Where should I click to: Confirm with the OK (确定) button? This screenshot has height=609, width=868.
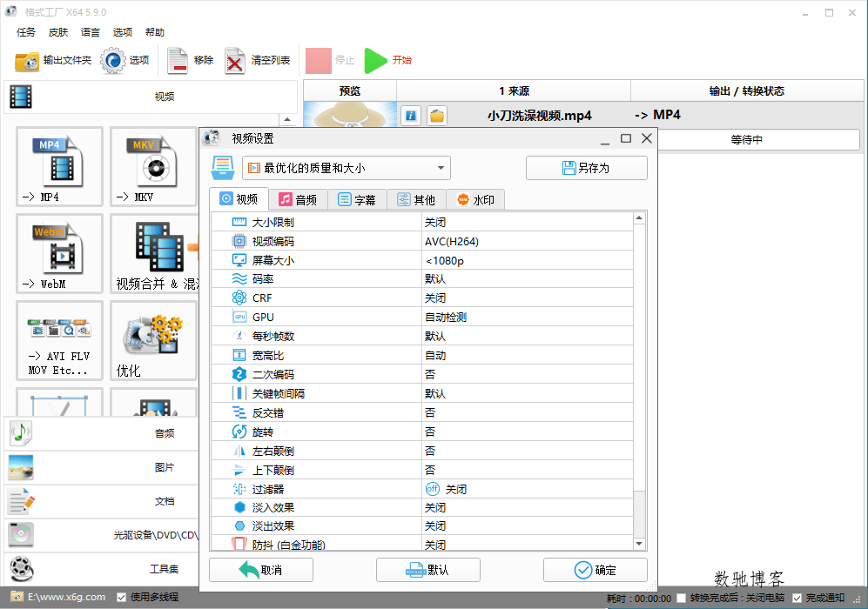595,570
